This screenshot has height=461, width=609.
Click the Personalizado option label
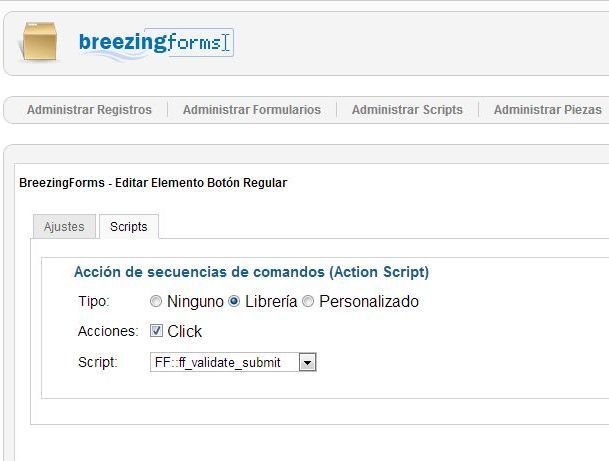(369, 302)
